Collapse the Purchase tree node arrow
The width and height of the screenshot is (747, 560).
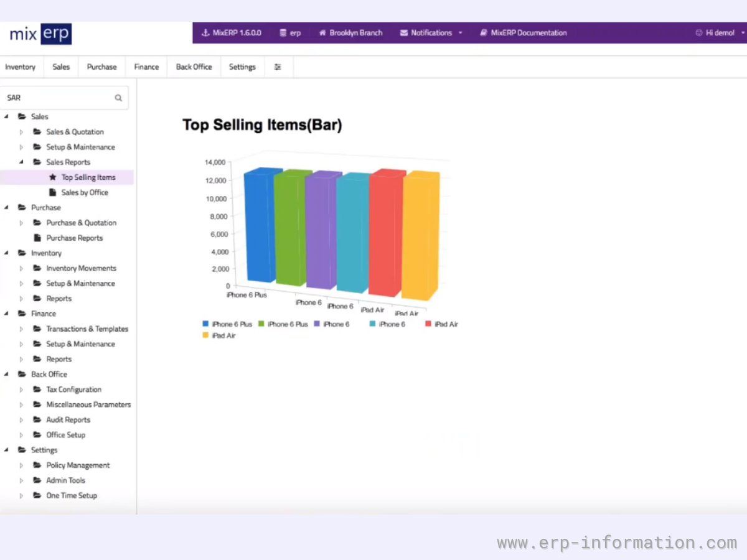[6, 208]
